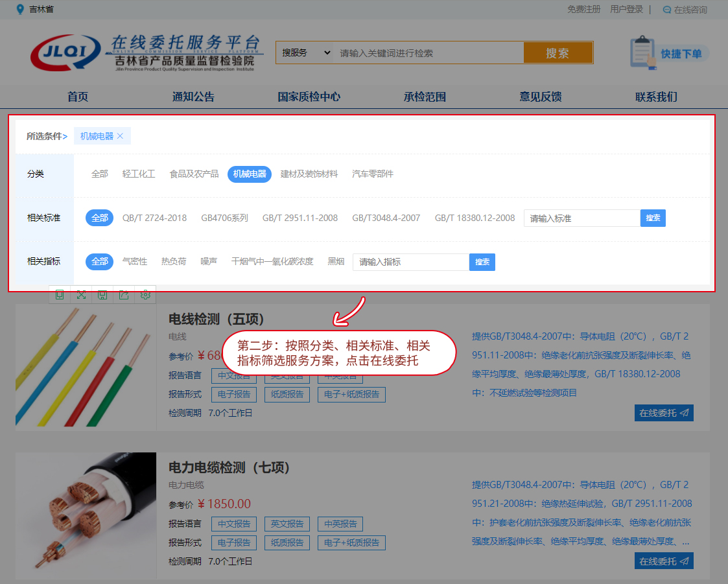Image resolution: width=728 pixels, height=584 pixels.
Task: Click the 请输入指标 input field
Action: [x=411, y=262]
